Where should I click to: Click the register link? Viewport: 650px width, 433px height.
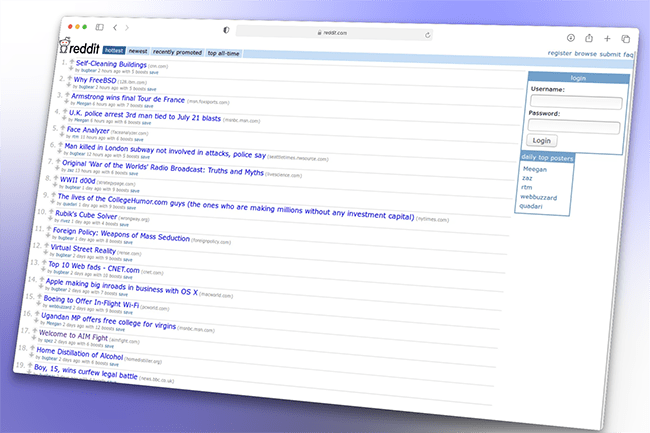559,53
